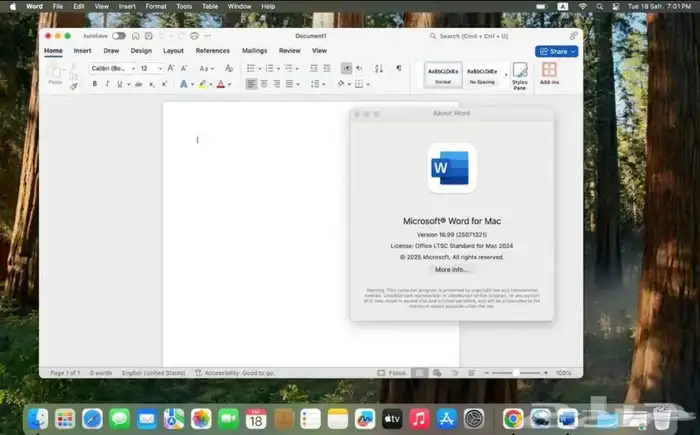Image resolution: width=700 pixels, height=435 pixels.
Task: Open the Review tab
Action: tap(290, 50)
